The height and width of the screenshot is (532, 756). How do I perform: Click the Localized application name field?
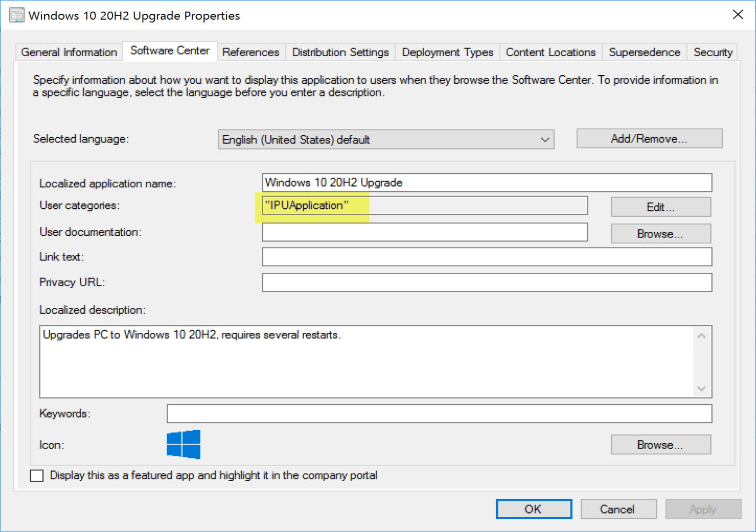click(487, 183)
